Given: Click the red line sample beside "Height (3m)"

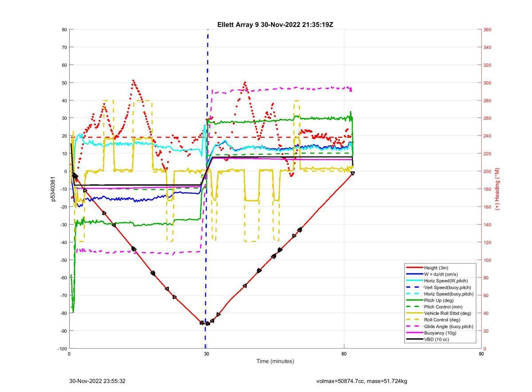Looking at the screenshot, I should (414, 268).
